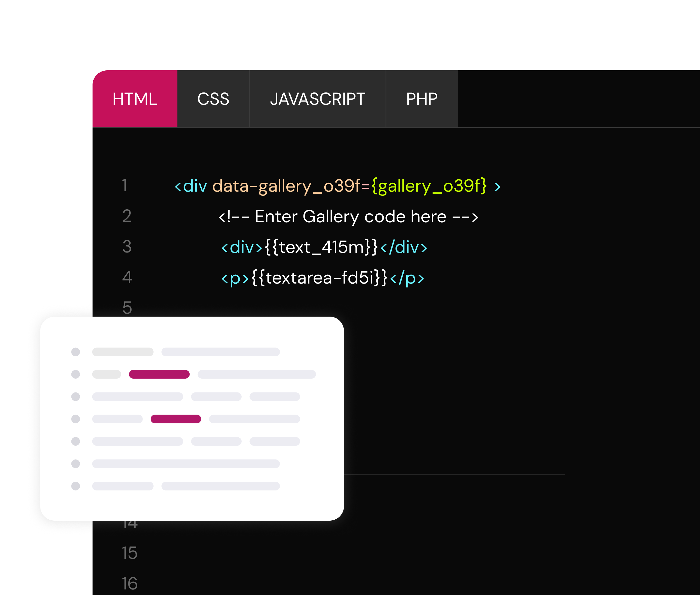Select line number 3 in gutter

[x=127, y=246]
